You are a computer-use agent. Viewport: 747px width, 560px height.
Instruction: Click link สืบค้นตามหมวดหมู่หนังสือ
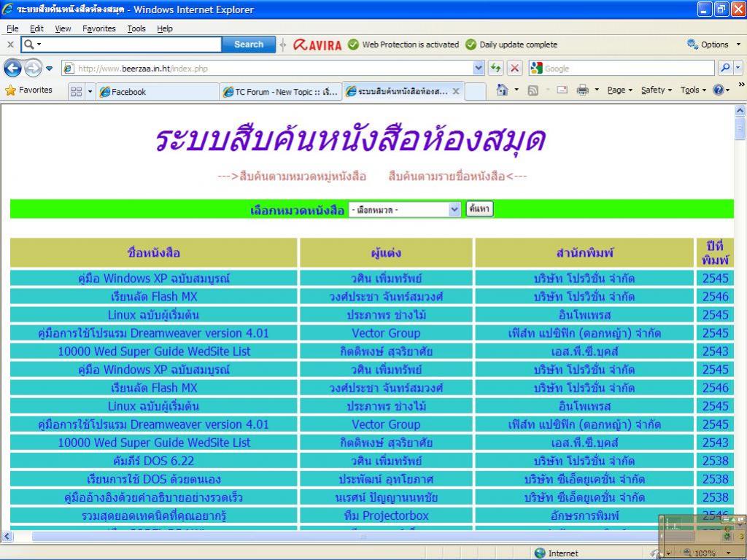tap(303, 176)
